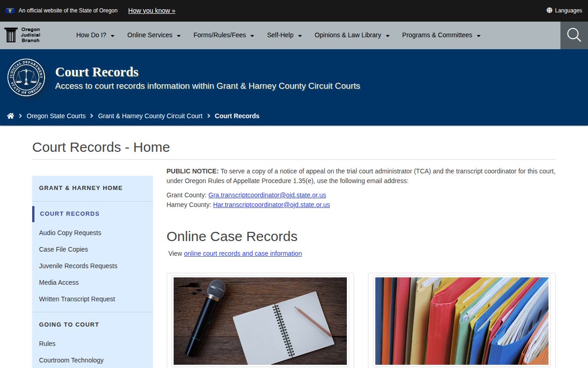Click the home icon in breadcrumb

click(11, 116)
